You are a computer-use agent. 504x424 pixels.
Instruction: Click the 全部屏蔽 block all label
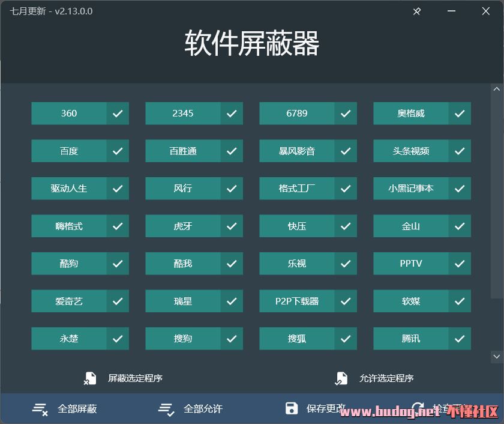77,409
